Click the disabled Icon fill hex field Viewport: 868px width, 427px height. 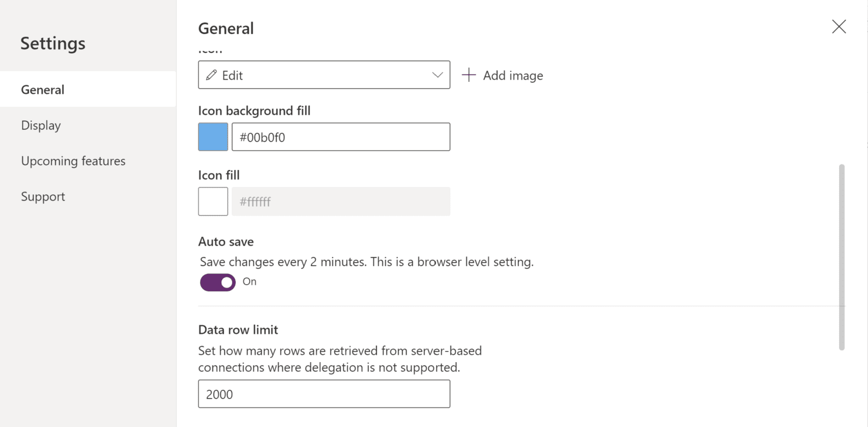click(x=341, y=201)
